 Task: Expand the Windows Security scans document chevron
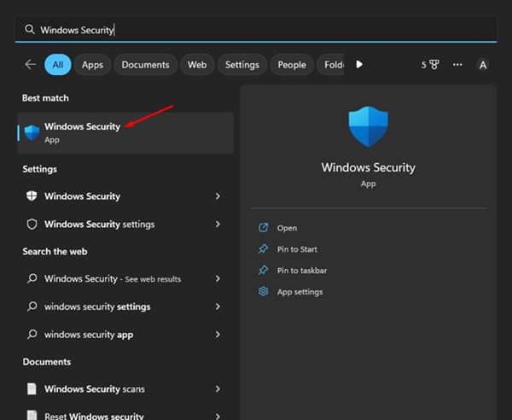[x=218, y=389]
